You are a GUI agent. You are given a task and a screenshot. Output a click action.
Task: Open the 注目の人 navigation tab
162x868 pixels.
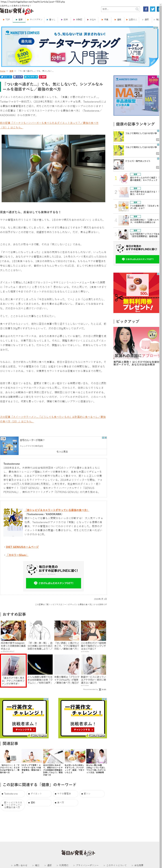[132, 20]
